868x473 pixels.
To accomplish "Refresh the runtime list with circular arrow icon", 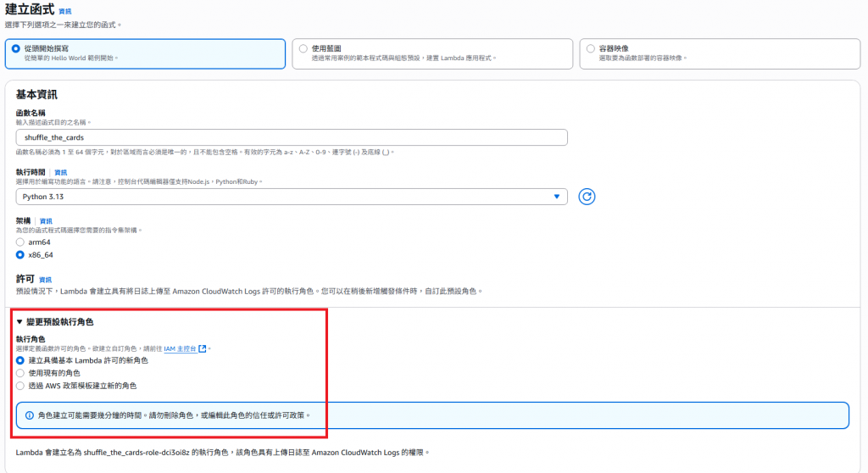I will [x=587, y=197].
